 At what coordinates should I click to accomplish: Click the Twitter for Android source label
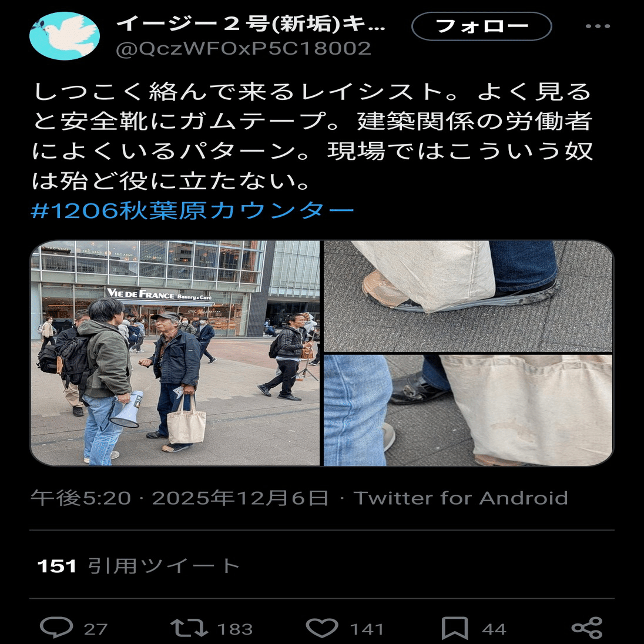(x=461, y=498)
